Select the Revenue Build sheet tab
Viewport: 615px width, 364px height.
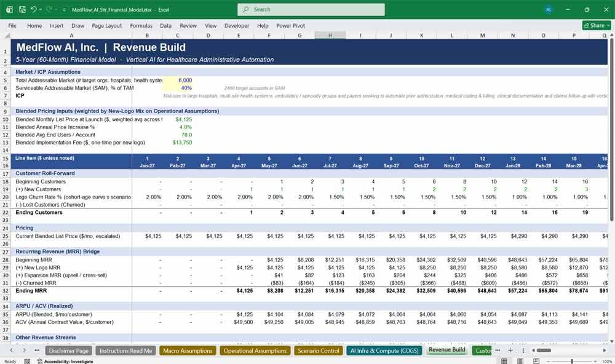coord(446,350)
